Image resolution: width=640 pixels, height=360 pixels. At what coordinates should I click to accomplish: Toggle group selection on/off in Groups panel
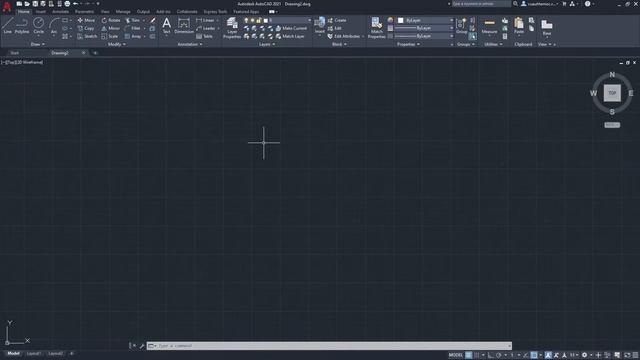472,36
